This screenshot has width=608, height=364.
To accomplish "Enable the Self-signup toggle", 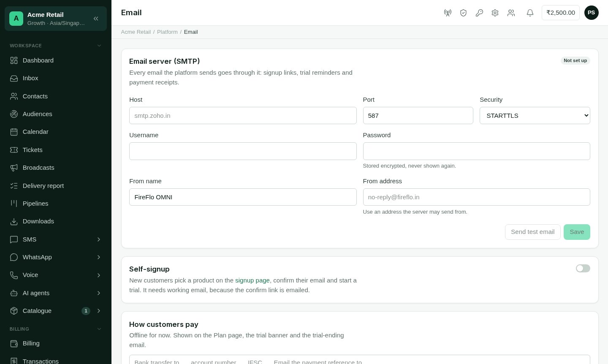I will pyautogui.click(x=583, y=269).
